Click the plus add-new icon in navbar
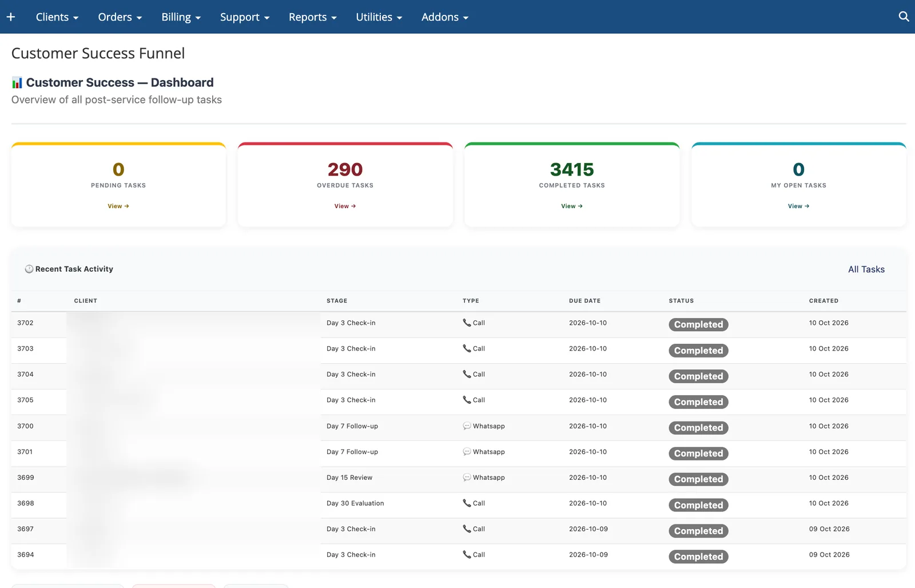This screenshot has width=915, height=588. coord(11,17)
